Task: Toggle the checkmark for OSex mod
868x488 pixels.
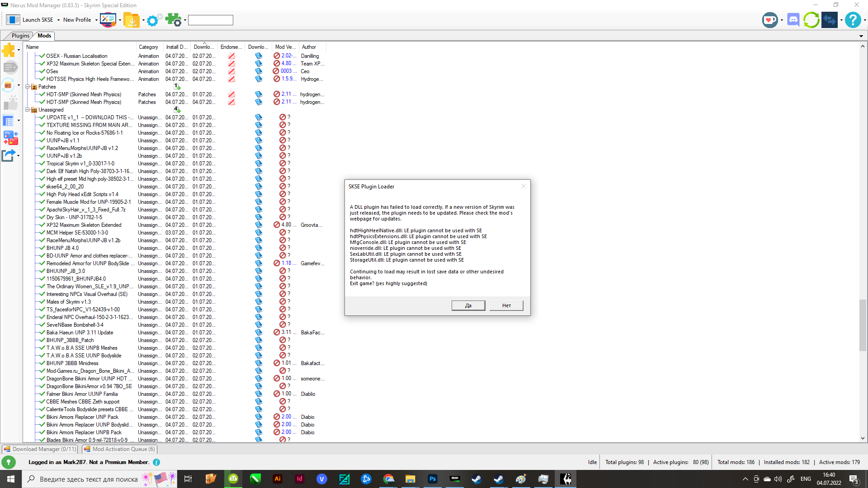Action: click(x=42, y=71)
